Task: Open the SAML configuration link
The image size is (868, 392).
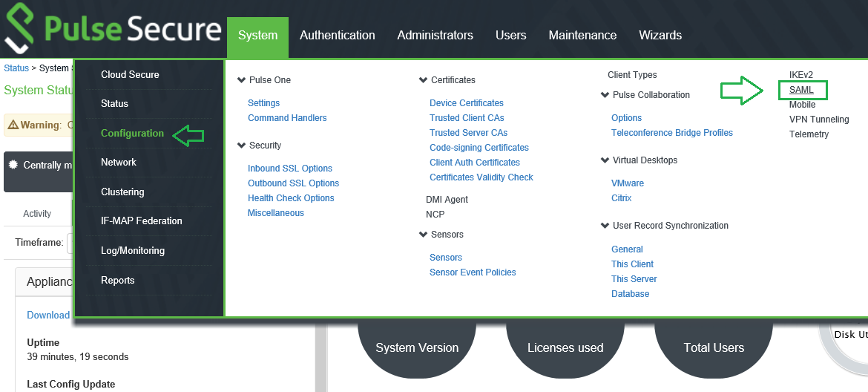Action: (801, 90)
